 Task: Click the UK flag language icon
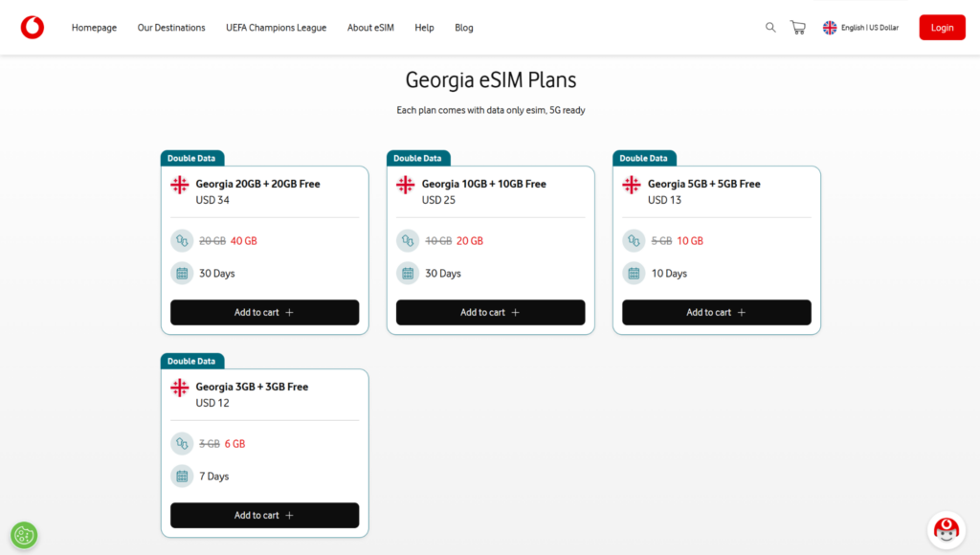[x=830, y=28]
